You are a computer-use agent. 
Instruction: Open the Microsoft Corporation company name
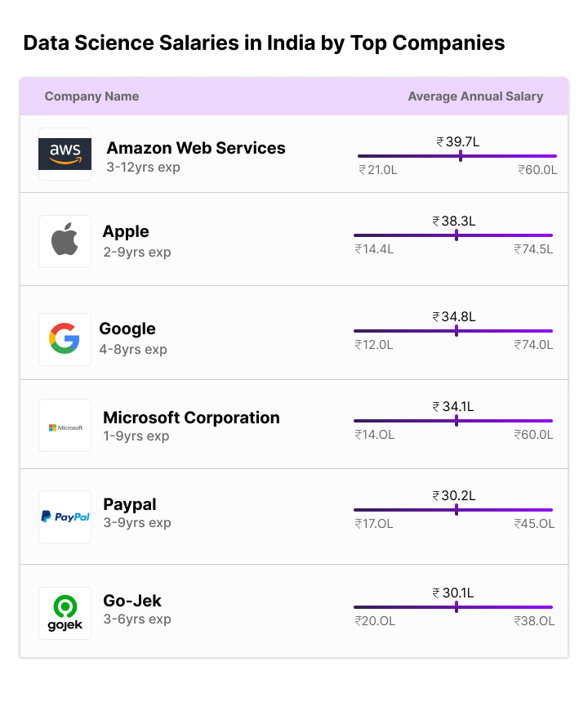coord(191,418)
